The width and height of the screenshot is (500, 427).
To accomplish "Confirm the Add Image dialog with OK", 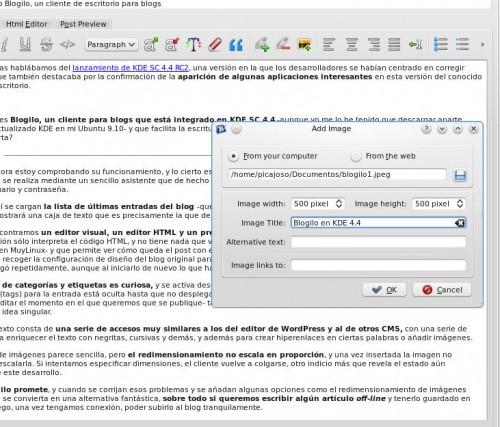I will pos(384,290).
